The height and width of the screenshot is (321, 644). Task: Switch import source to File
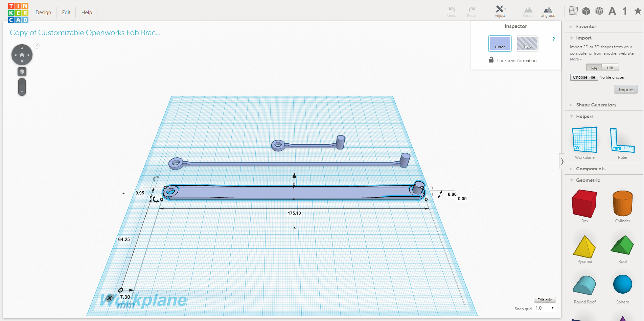(x=594, y=68)
